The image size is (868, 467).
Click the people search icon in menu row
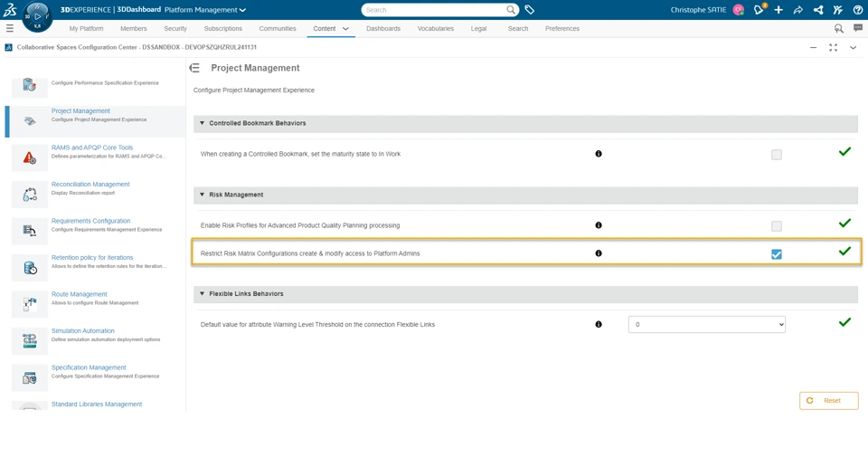pos(839,28)
